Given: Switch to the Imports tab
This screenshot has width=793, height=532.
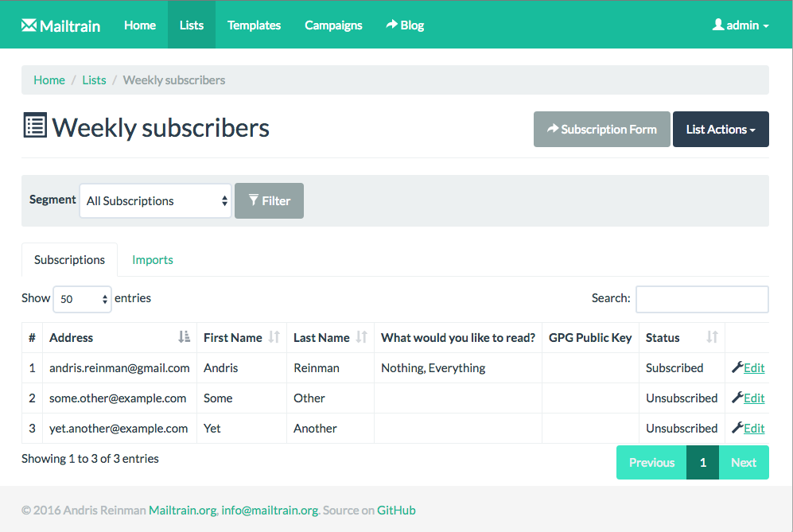Looking at the screenshot, I should [x=153, y=260].
